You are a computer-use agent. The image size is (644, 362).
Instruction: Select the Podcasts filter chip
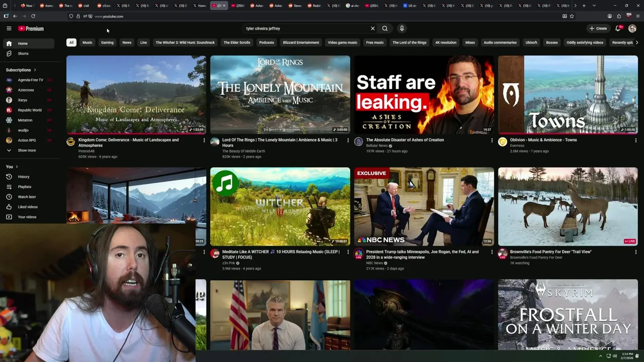[x=266, y=42]
